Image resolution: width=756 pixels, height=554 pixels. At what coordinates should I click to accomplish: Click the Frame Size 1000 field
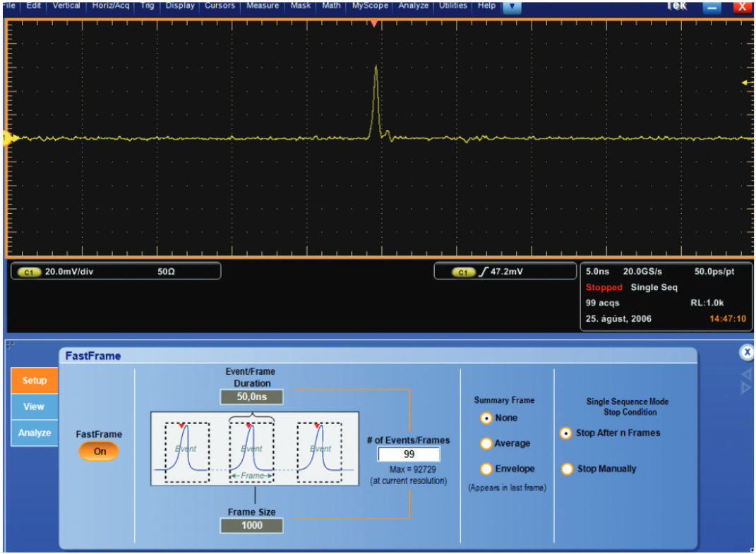(252, 525)
